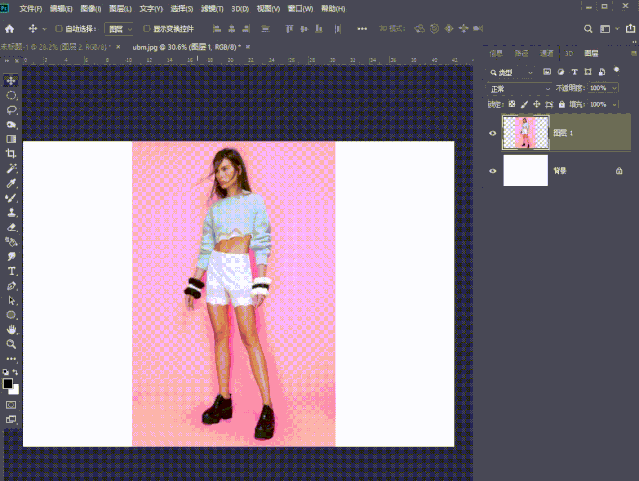Switch to the 通道 panel tab

click(546, 53)
